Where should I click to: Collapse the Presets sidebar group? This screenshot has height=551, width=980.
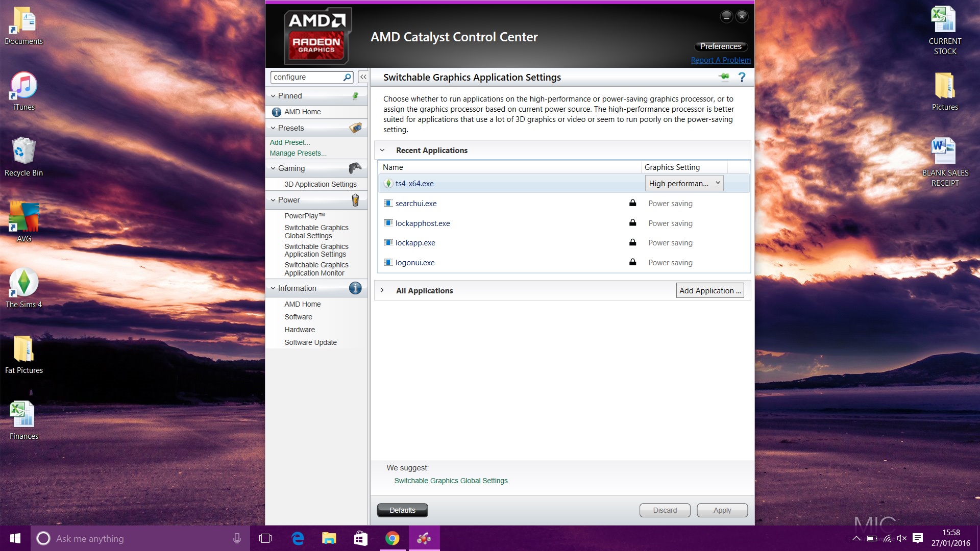point(273,128)
